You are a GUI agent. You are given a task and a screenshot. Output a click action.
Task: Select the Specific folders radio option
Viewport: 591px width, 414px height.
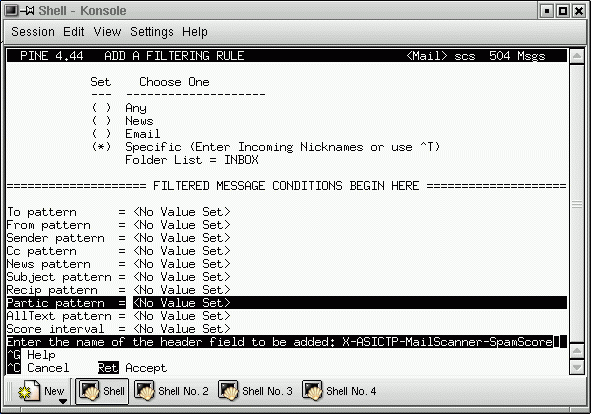point(101,147)
